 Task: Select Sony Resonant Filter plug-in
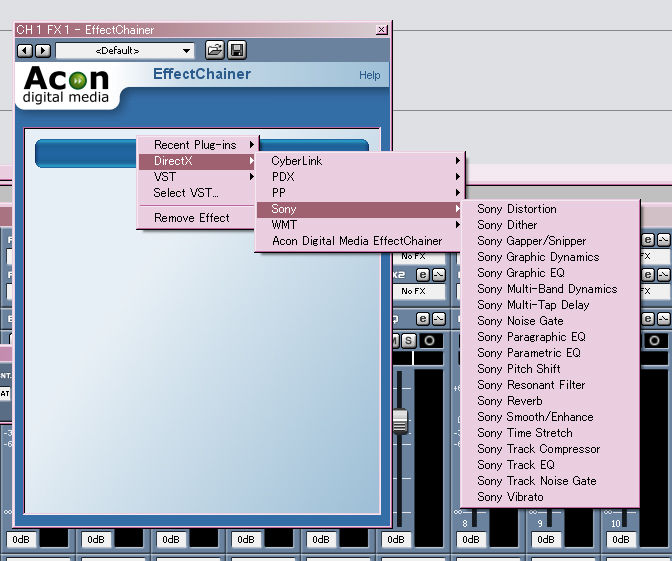[550, 385]
